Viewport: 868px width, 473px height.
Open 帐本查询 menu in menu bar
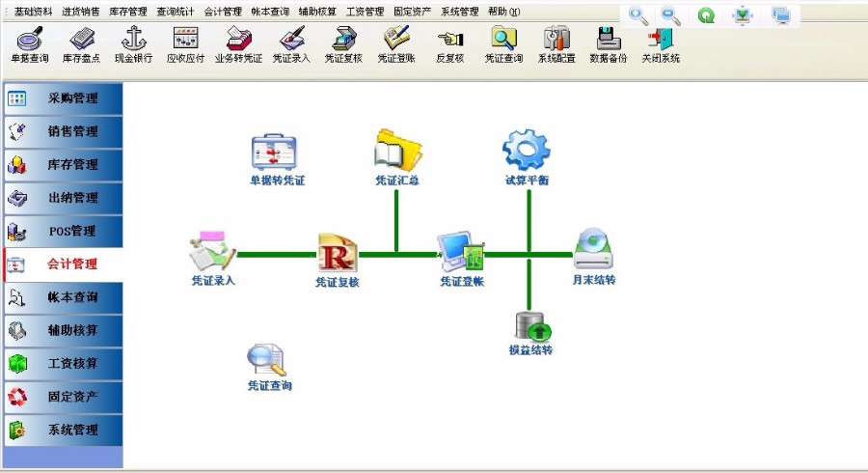270,12
